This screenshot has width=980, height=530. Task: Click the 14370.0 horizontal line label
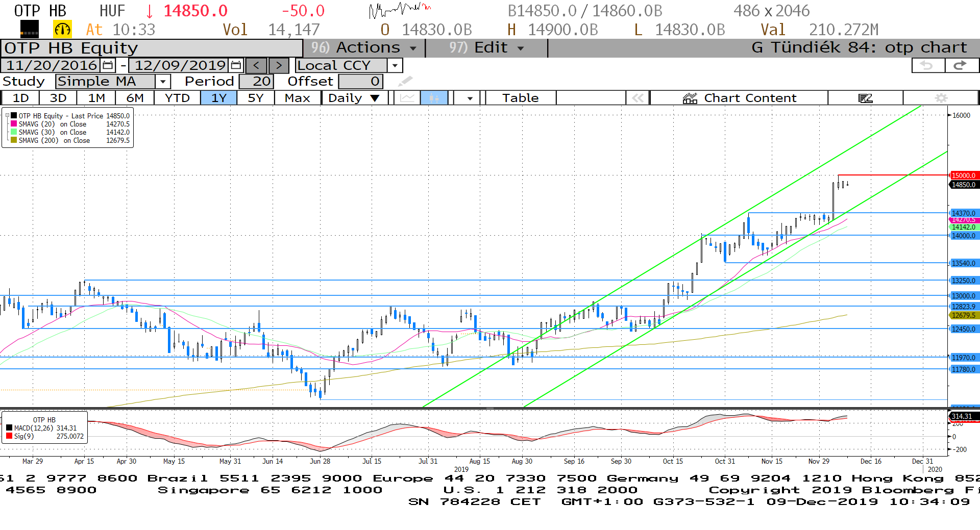[964, 213]
